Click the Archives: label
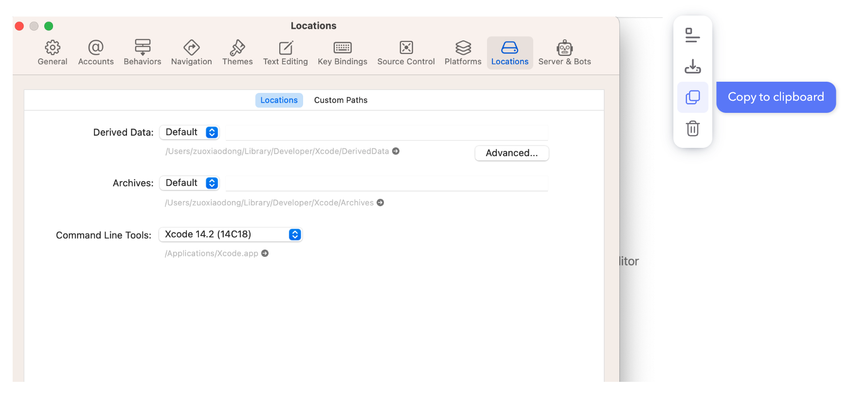This screenshot has height=394, width=868. pyautogui.click(x=133, y=183)
